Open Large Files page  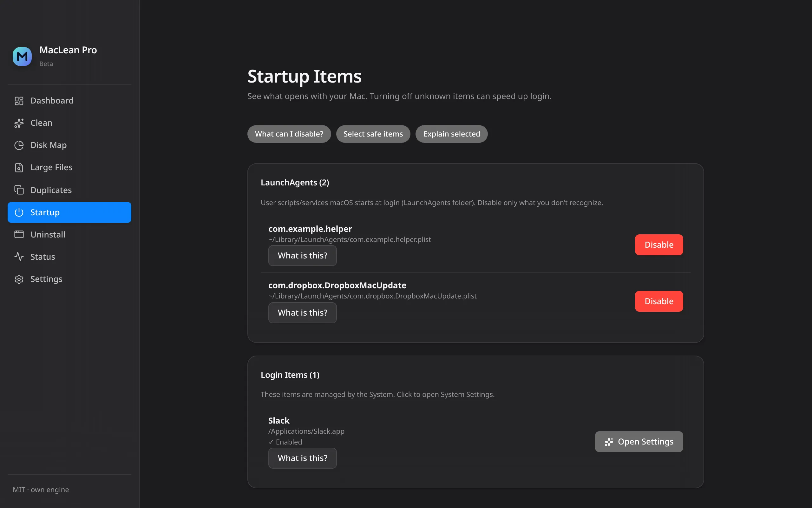click(x=69, y=167)
